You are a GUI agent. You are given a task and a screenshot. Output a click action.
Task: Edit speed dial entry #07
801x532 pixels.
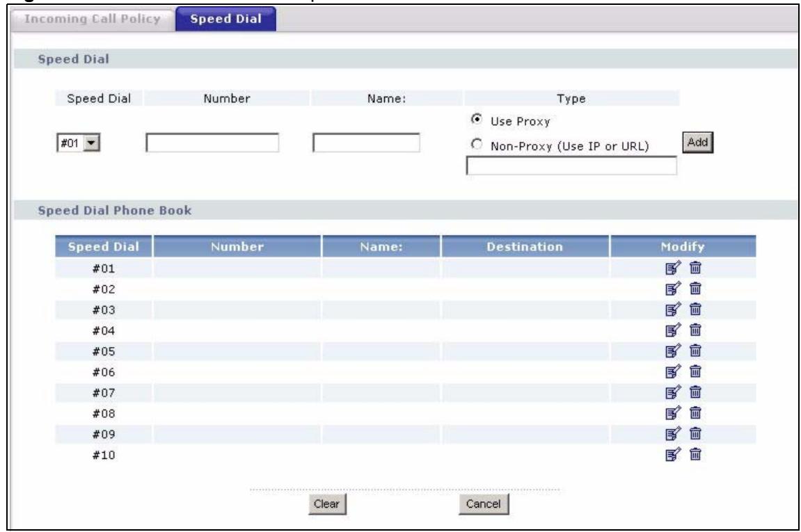(673, 393)
